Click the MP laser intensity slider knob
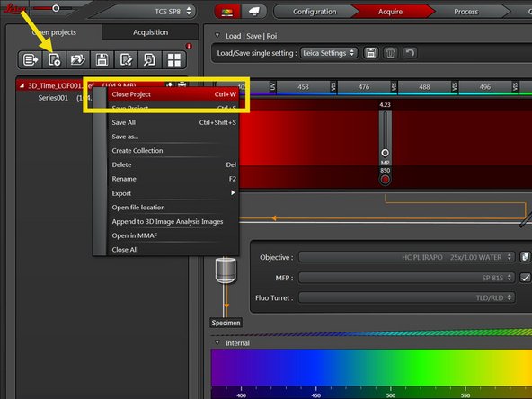Viewport: 532px width, 399px height. [x=385, y=153]
